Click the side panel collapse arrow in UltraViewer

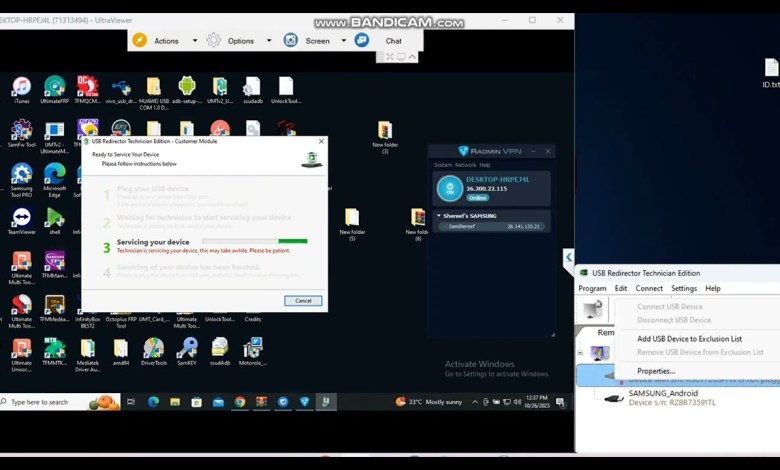pos(569,258)
